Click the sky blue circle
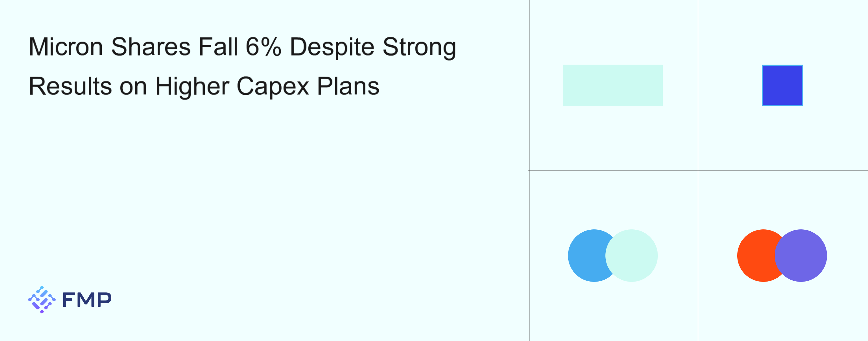 pos(586,256)
